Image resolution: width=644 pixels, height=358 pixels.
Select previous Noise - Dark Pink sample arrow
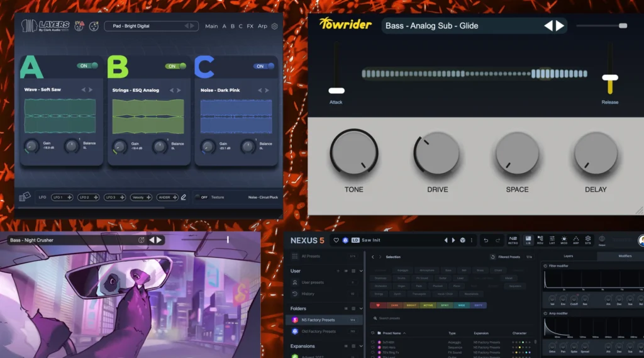[260, 91]
